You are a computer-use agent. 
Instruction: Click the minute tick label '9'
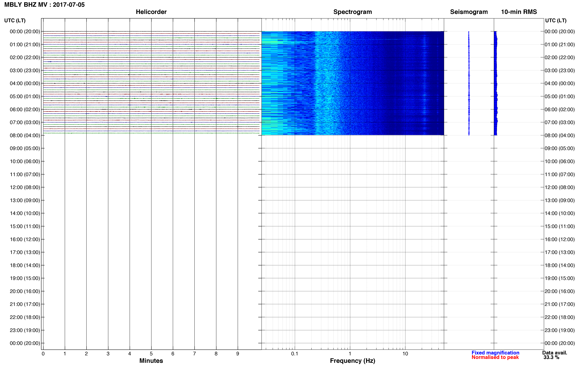point(238,354)
